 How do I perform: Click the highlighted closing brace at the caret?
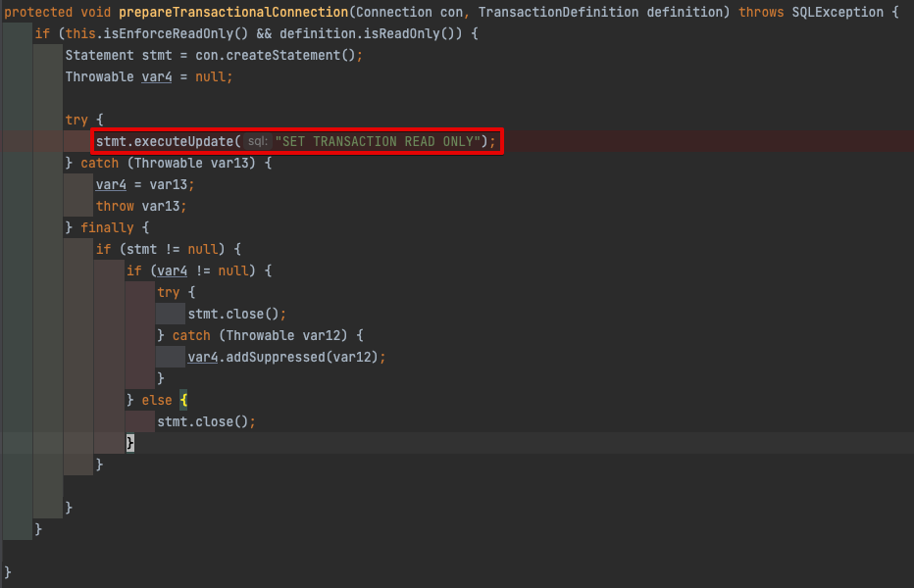130,443
